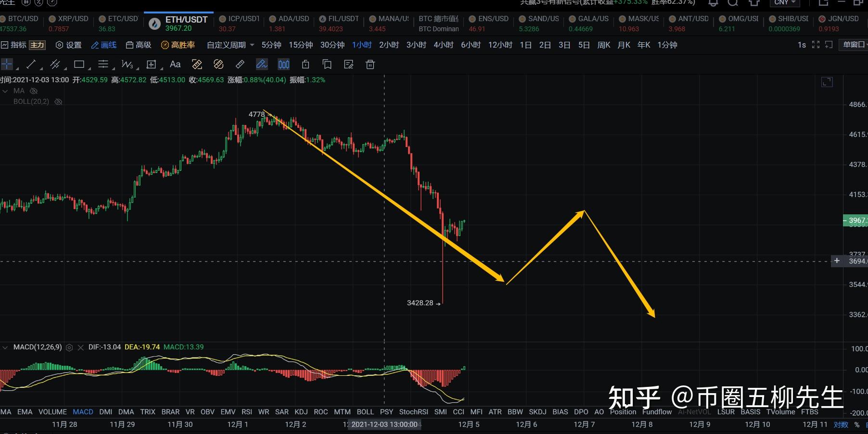Screen dimensions: 868x434
Task: Switch timeframe to 15分钟
Action: (301, 45)
